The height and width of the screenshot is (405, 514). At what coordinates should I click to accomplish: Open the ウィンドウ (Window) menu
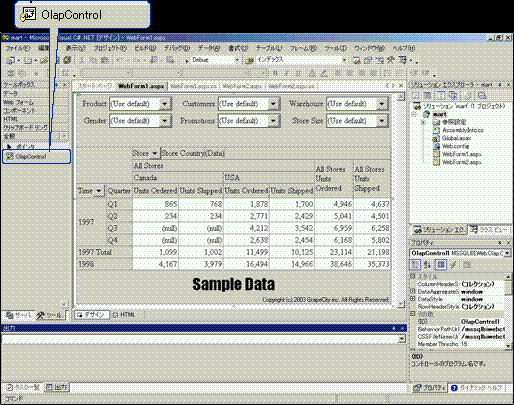369,48
